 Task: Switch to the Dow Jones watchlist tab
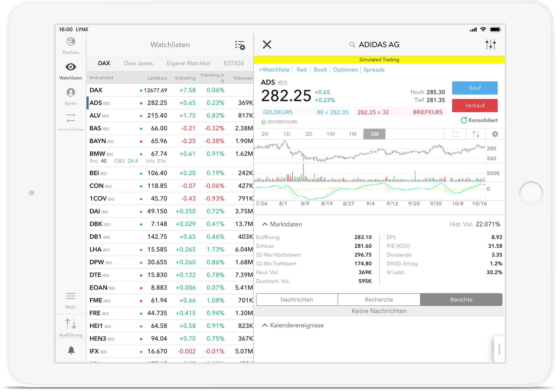pyautogui.click(x=138, y=63)
